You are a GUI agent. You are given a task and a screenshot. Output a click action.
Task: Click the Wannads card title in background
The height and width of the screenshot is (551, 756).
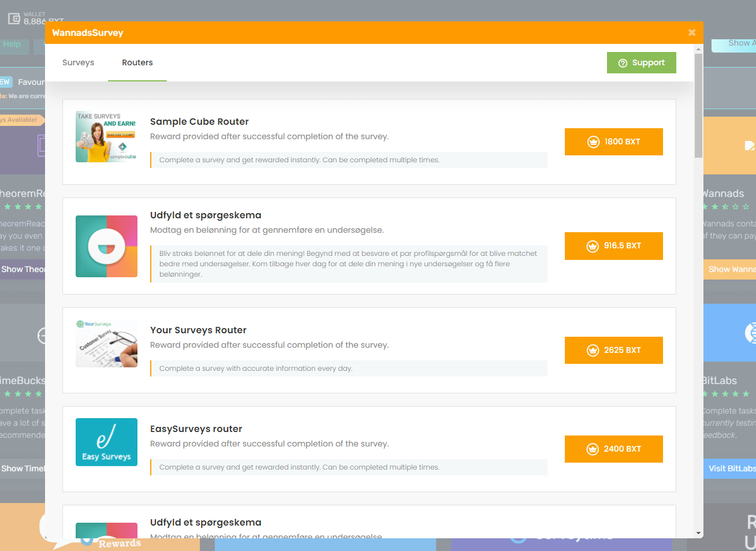(x=723, y=193)
